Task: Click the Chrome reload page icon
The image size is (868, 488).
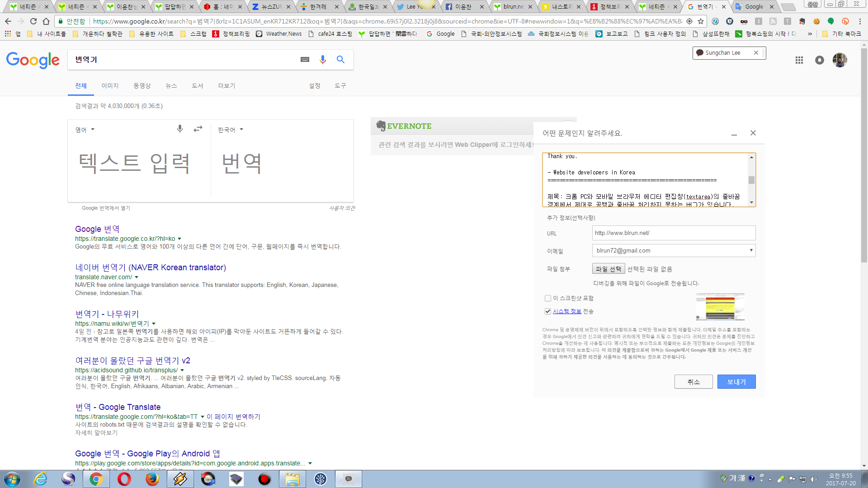Action: tap(33, 21)
